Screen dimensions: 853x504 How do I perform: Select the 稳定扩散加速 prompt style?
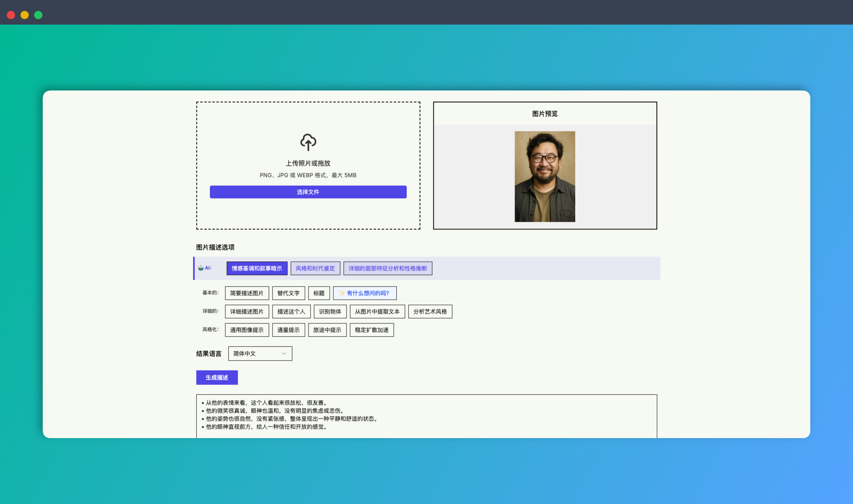(371, 330)
